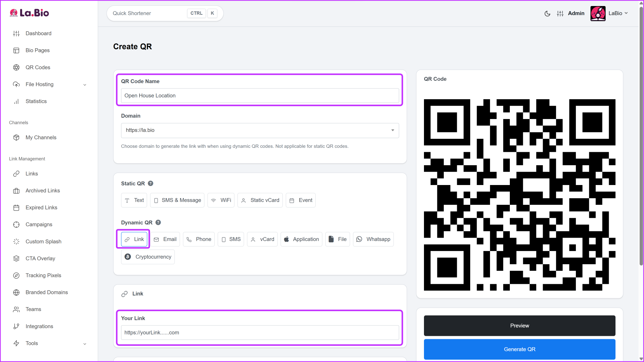Choose the Whatsapp dynamic QR type
Screen dimensions: 644x362
[x=373, y=239]
